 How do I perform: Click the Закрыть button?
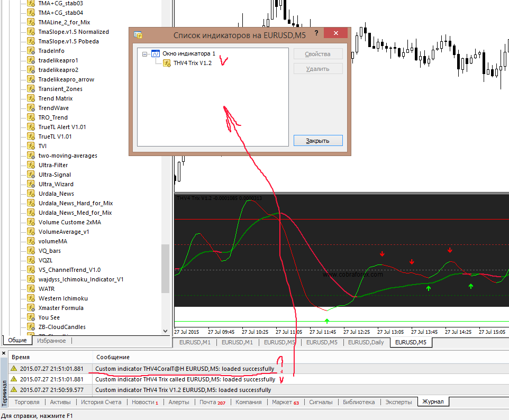(x=318, y=141)
